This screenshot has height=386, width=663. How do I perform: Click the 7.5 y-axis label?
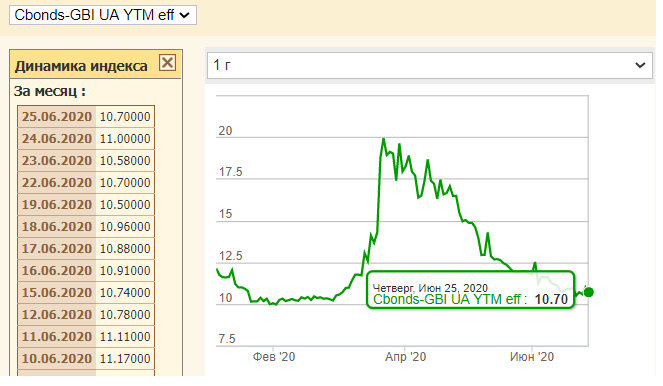tap(227, 339)
